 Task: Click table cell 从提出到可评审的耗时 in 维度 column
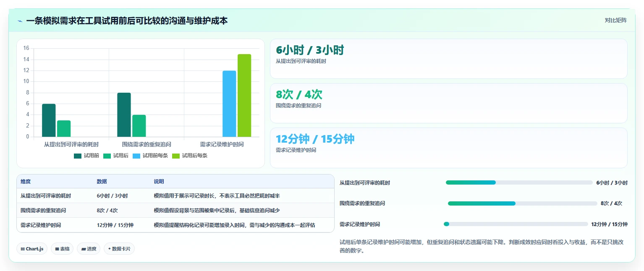point(46,196)
